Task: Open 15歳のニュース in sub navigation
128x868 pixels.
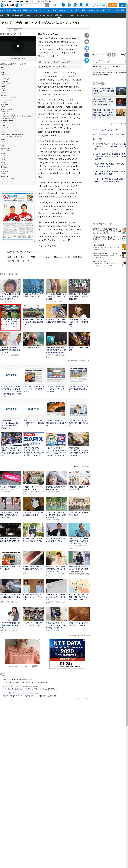Action: click(x=31, y=15)
